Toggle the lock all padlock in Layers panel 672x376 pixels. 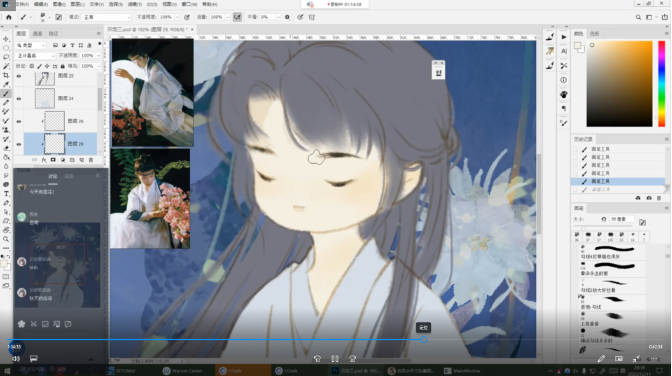point(63,66)
